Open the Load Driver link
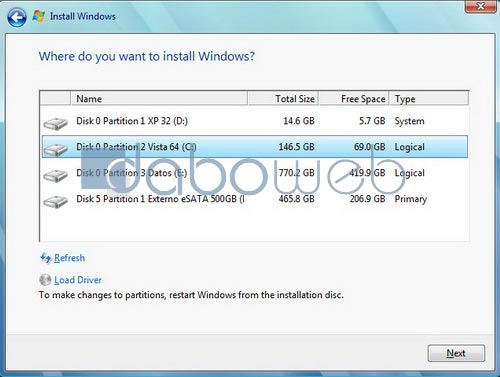 tap(78, 280)
